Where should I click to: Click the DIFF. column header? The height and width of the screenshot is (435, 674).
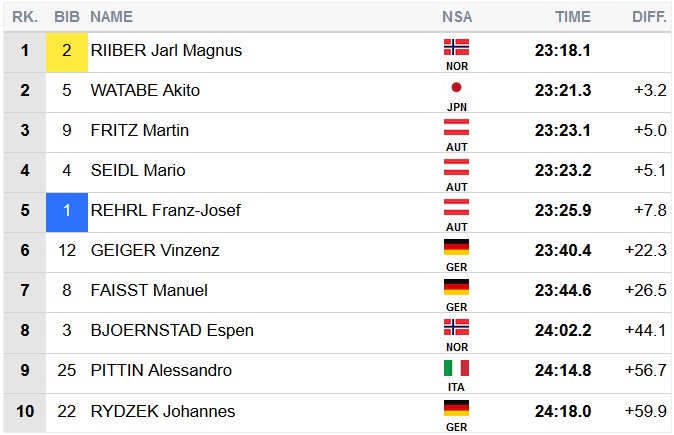click(649, 17)
